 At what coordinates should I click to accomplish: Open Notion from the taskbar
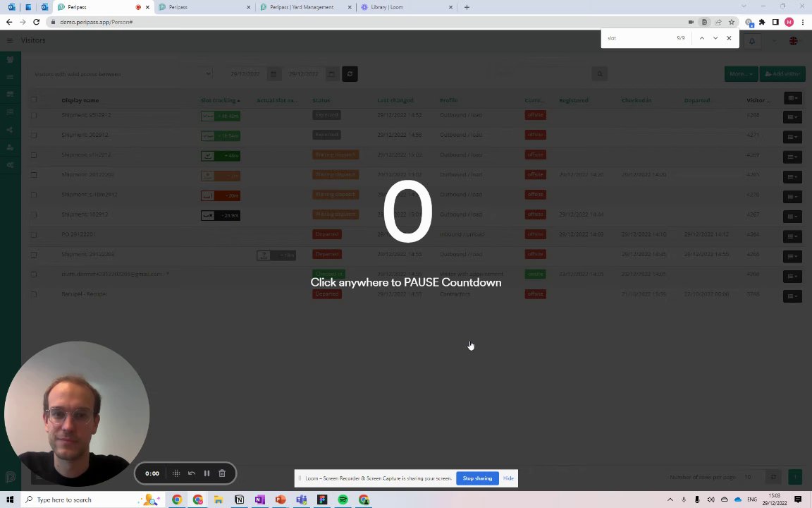tap(239, 500)
